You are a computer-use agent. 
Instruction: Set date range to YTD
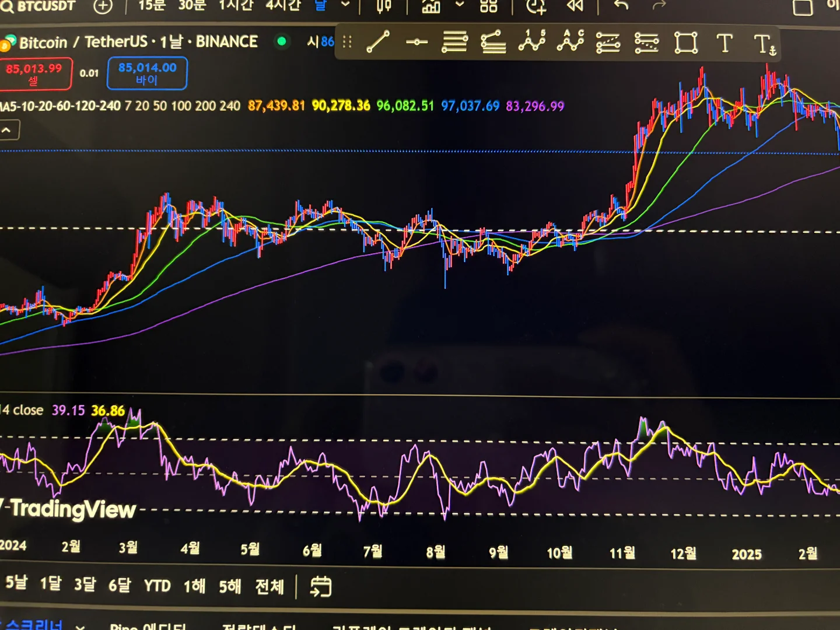coord(157,586)
